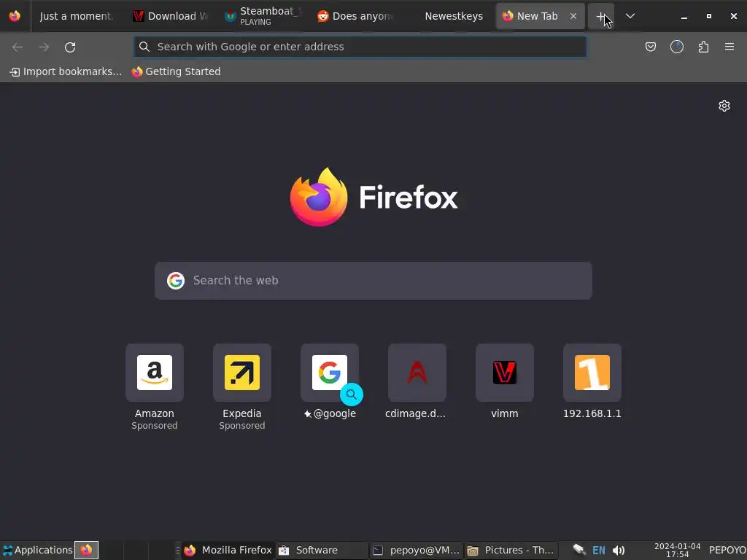Click the 'Sponsored' label under Amazon
The image size is (747, 560).
(155, 426)
